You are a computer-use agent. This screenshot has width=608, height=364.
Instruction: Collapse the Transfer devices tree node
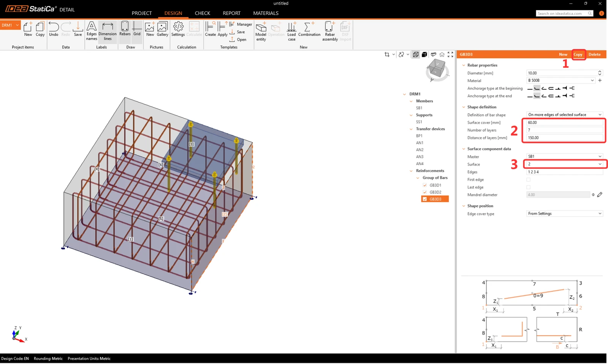click(411, 129)
